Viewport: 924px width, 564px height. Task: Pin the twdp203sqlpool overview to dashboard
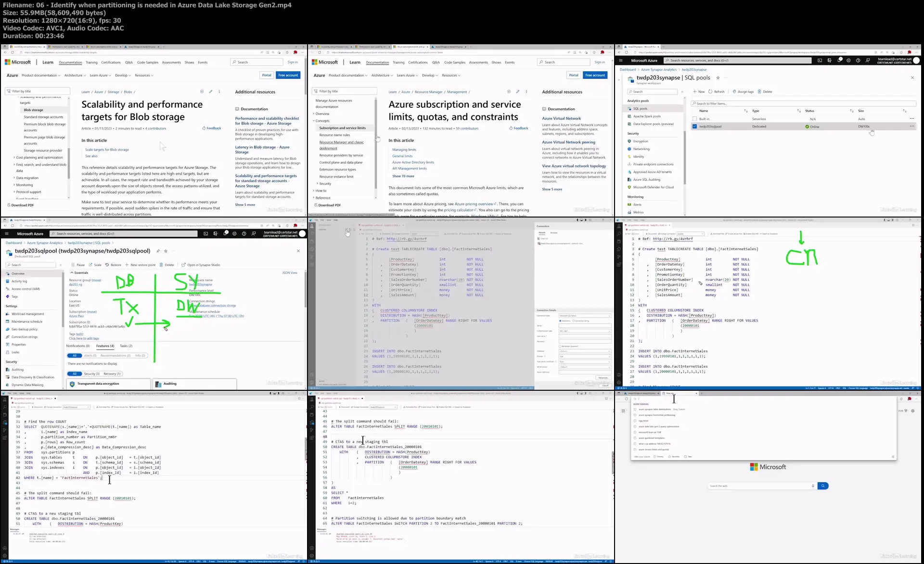point(158,251)
